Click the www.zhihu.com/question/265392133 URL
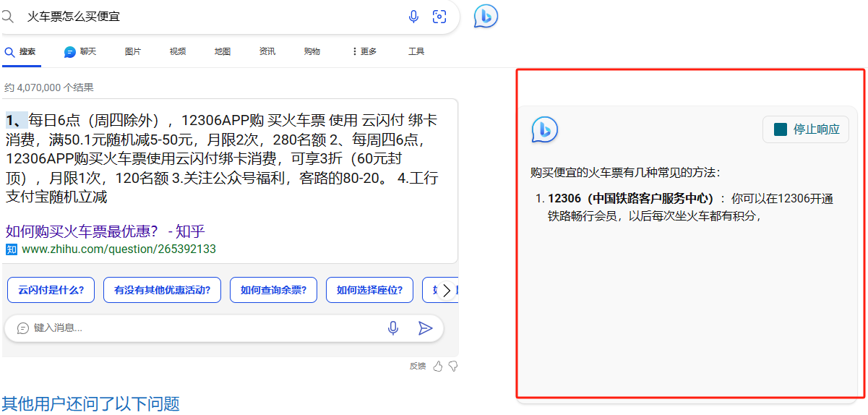 [x=119, y=249]
